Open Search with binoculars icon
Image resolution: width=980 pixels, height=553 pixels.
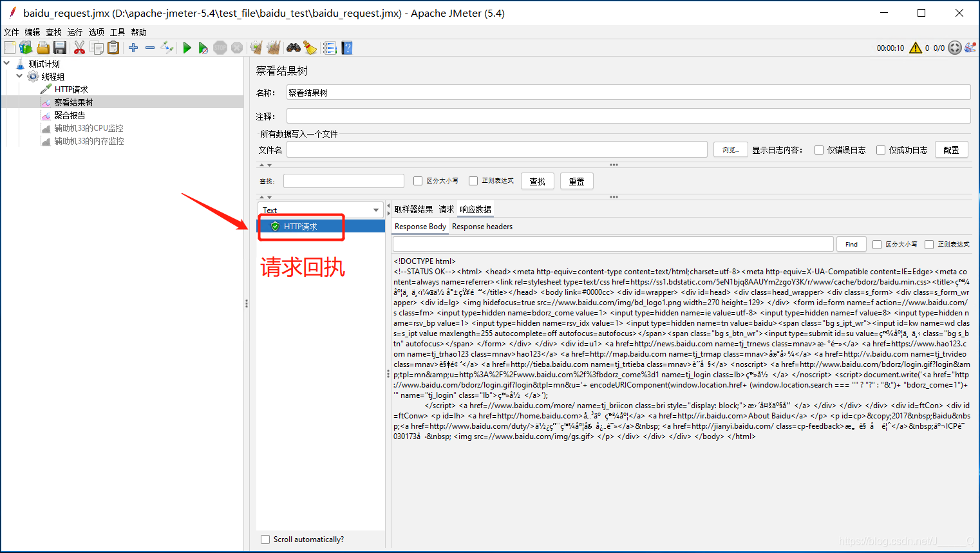pos(294,48)
